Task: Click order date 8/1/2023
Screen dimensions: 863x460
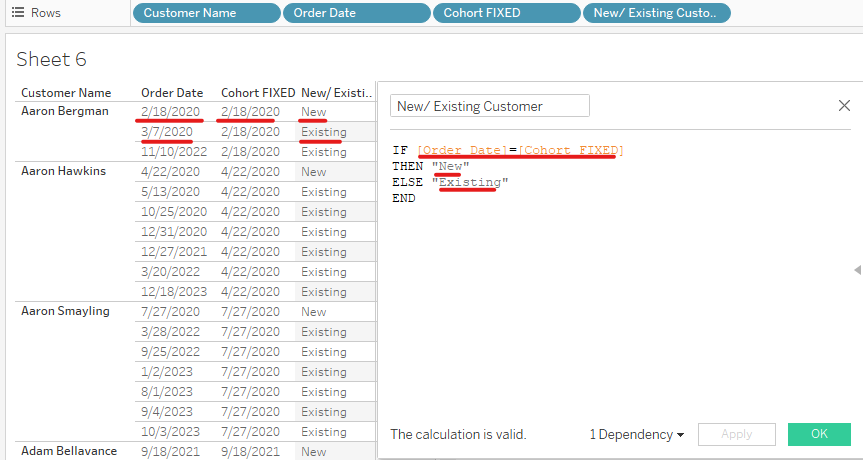Action: coord(167,392)
